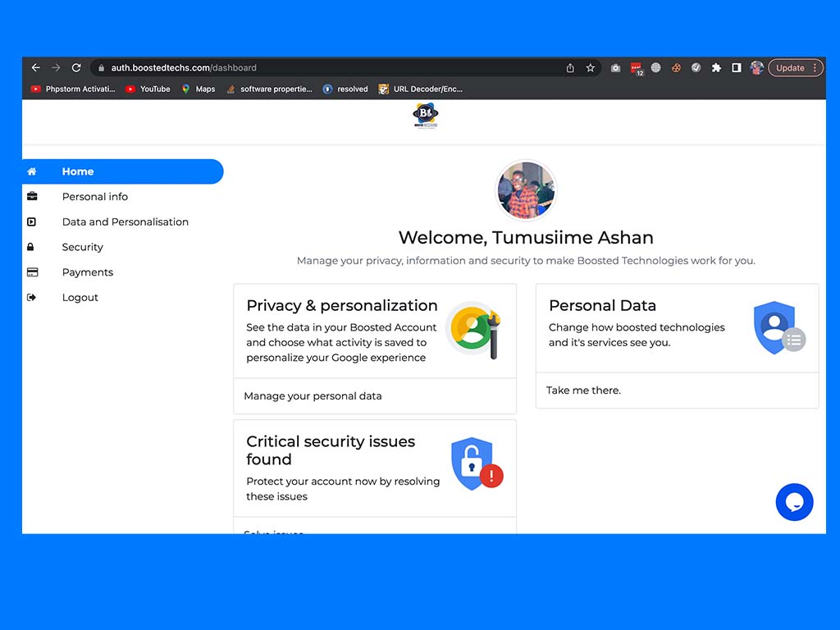Click the user profile photo
Screen dimensions: 840x630
point(526,190)
